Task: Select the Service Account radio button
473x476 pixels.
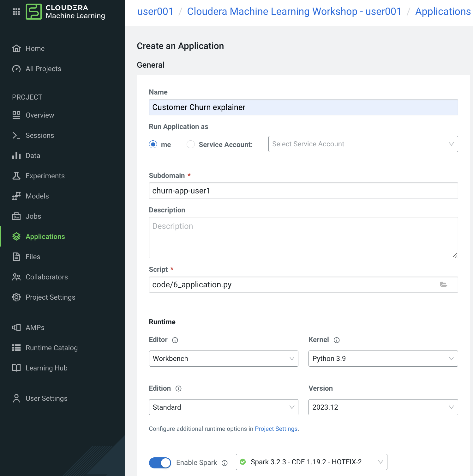Action: 191,144
